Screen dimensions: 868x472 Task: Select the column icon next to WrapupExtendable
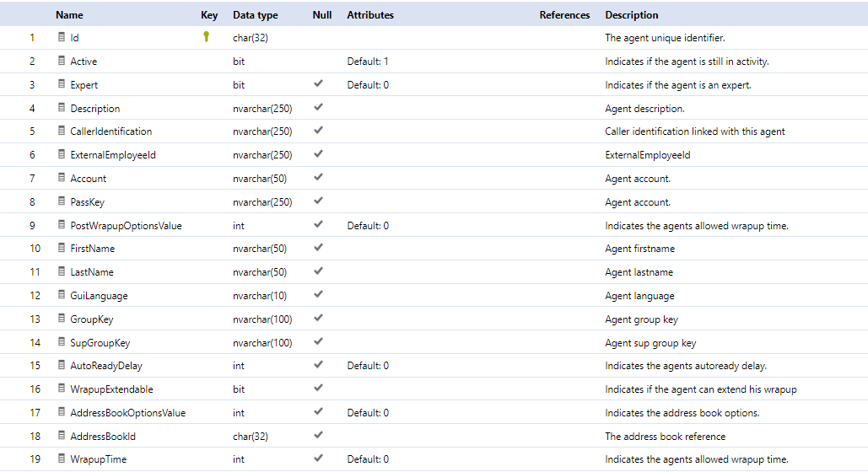62,389
